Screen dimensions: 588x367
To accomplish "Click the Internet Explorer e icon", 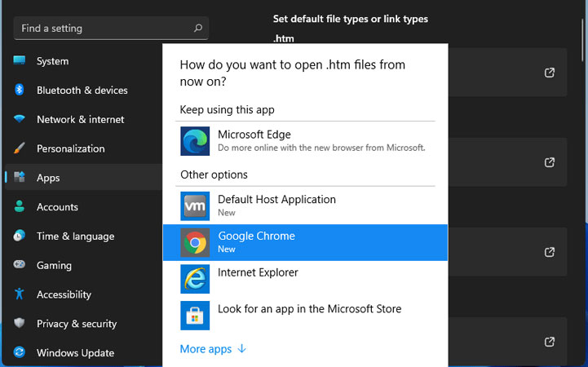I will tap(195, 279).
